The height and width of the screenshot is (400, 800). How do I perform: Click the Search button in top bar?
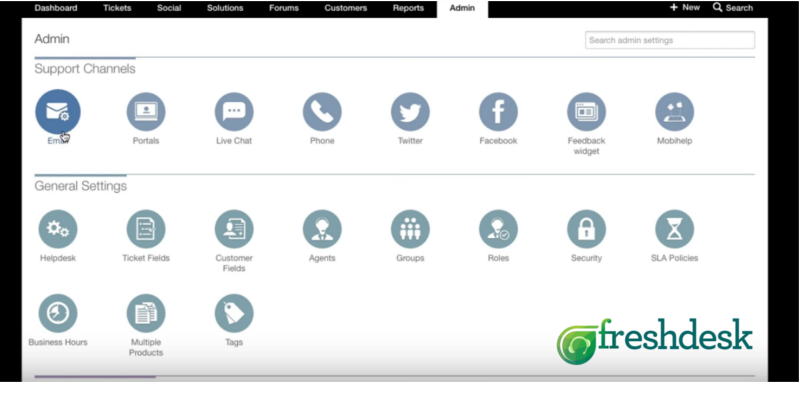pos(733,8)
